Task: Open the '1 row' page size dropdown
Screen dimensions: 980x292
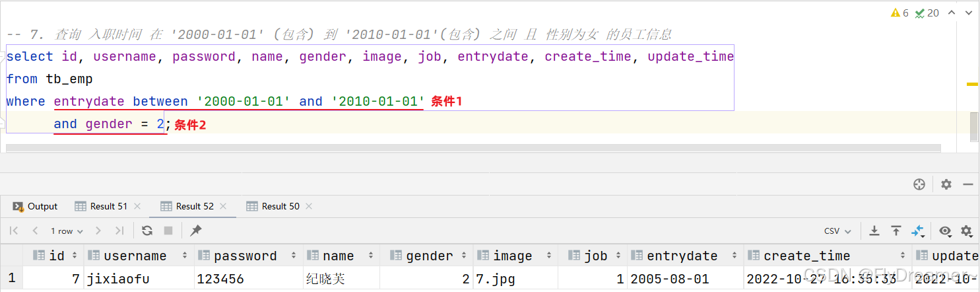Action: [67, 231]
